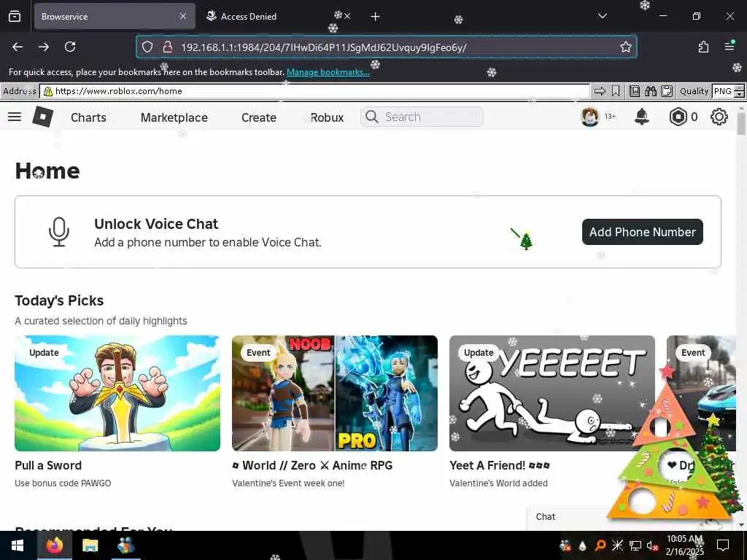Image resolution: width=747 pixels, height=560 pixels.
Task: Reload the current Firefox page
Action: click(70, 47)
